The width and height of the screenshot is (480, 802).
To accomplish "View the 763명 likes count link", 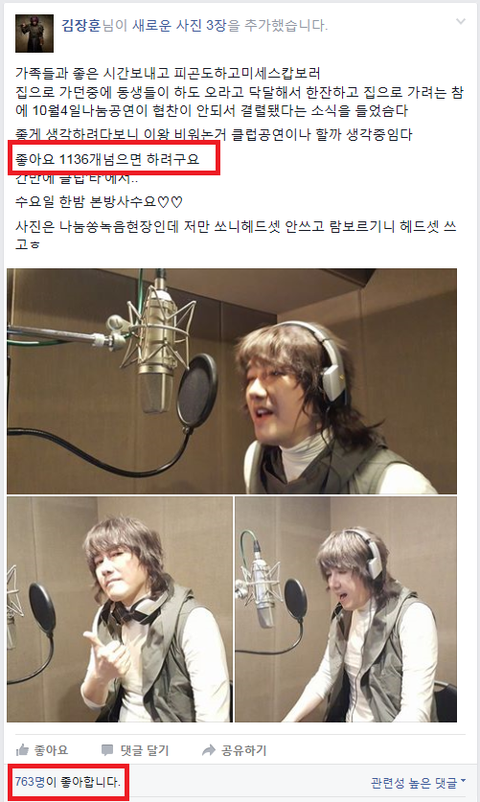I will (x=30, y=782).
